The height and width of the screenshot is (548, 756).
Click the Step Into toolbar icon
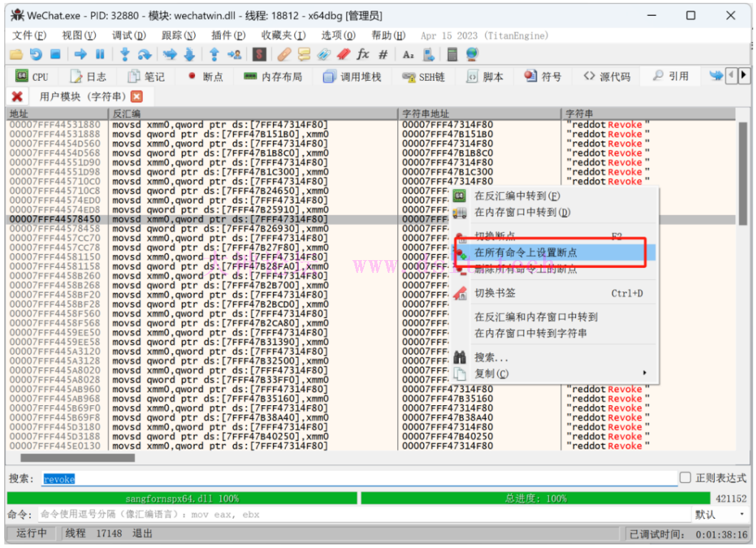tap(125, 54)
